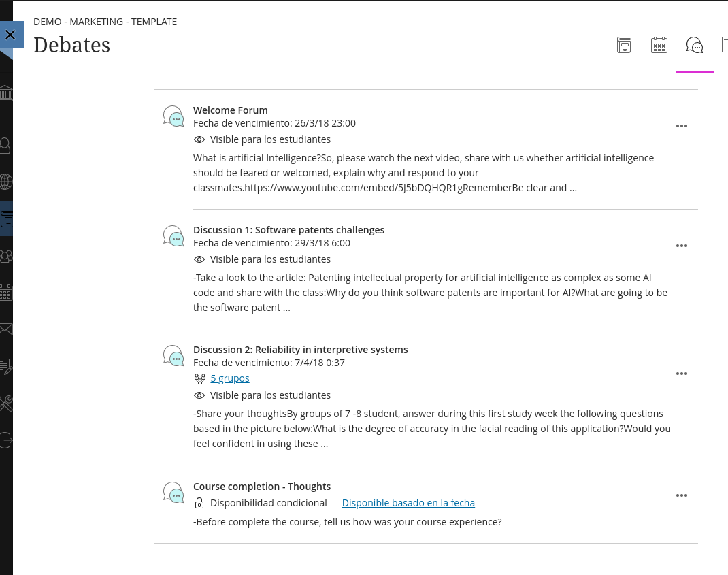
Task: Open the Courses sidebar icon
Action: click(x=6, y=218)
